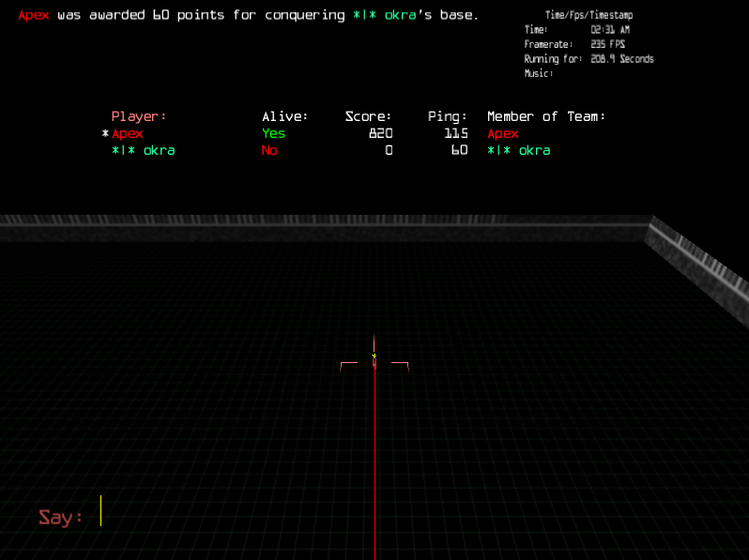Click into the Say chat input field
Screen dimensions: 749x560
[282, 512]
